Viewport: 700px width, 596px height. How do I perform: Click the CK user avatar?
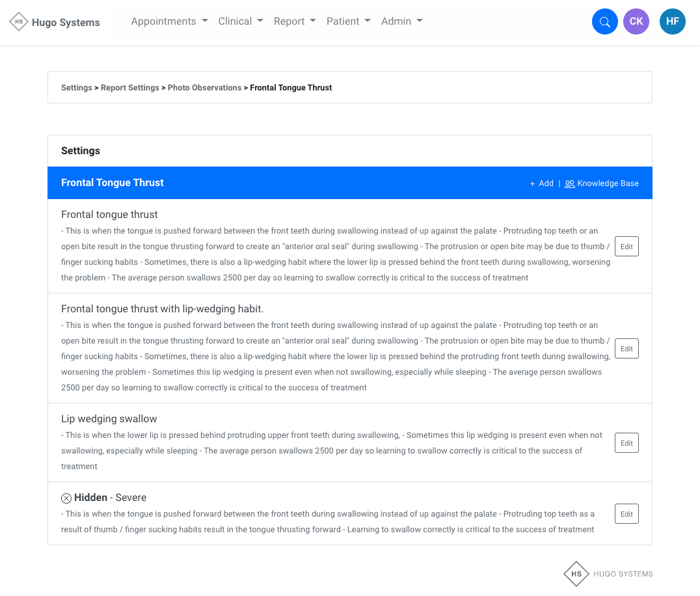636,22
